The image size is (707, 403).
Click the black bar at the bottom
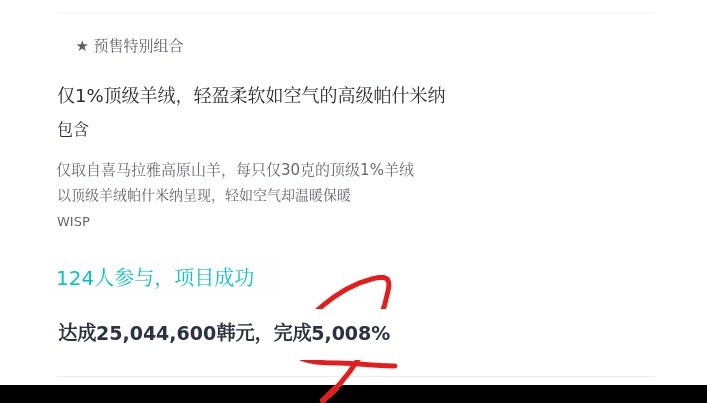[x=354, y=394]
